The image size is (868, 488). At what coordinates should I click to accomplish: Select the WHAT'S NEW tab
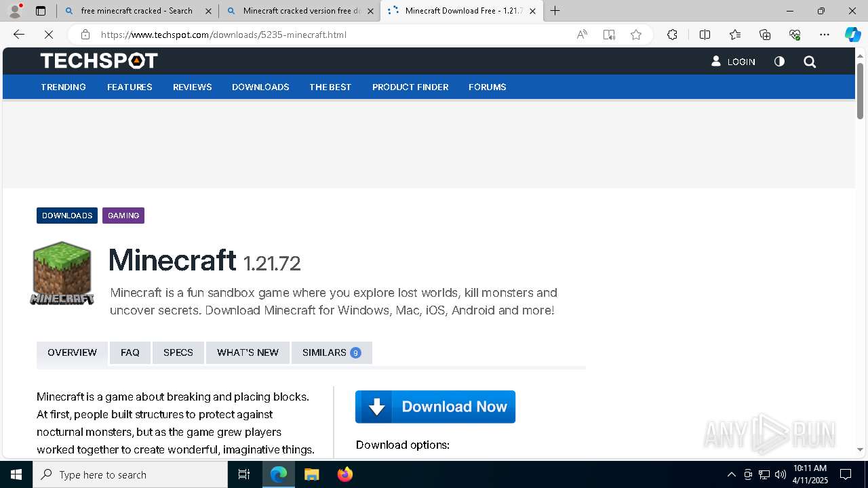coord(248,352)
